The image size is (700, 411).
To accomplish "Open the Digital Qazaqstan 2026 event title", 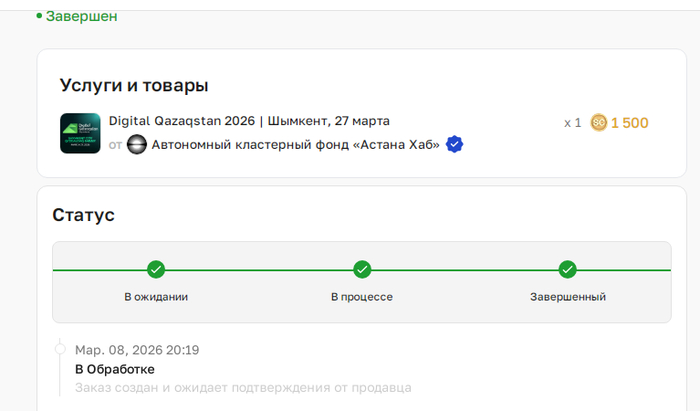I will coord(249,121).
